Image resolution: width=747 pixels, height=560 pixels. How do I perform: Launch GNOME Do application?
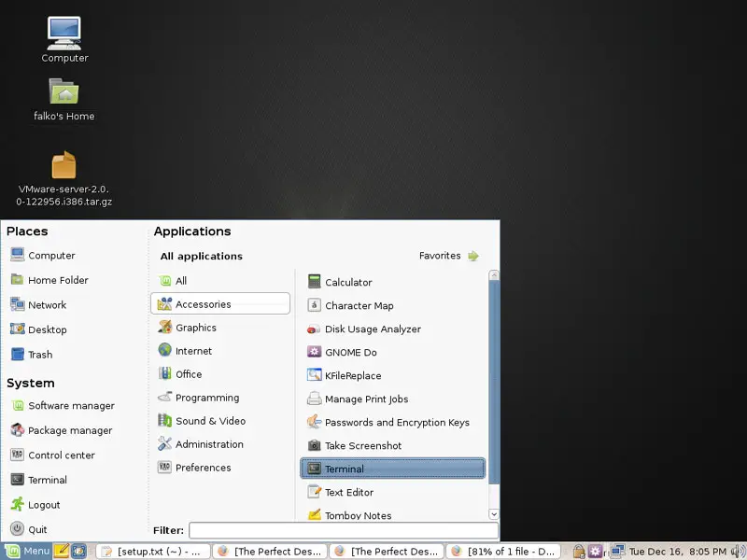click(x=393, y=352)
